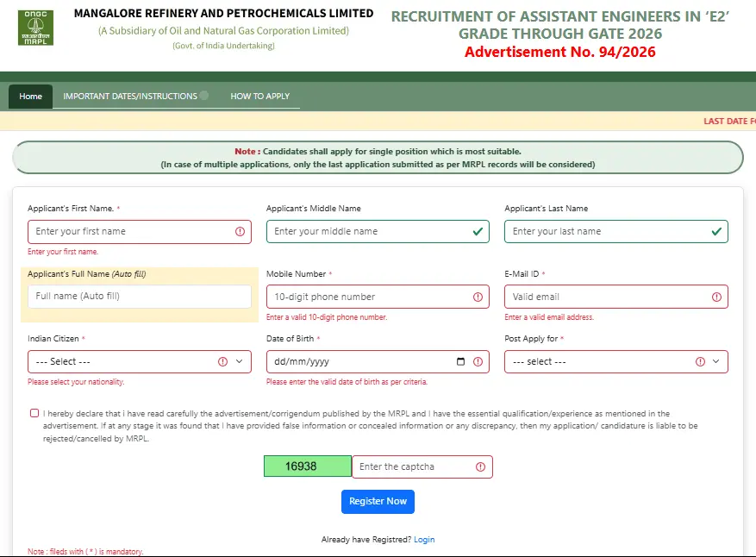Click the green checkmark in Last Name field

tap(716, 231)
